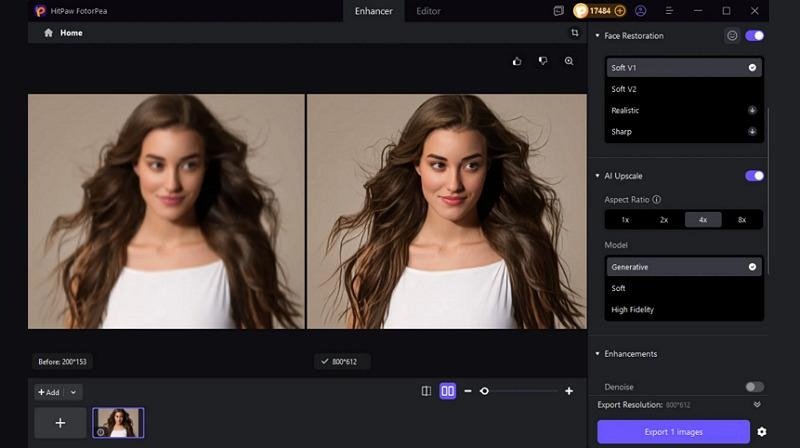
Task: Zoom out with the minus icon
Action: point(468,391)
